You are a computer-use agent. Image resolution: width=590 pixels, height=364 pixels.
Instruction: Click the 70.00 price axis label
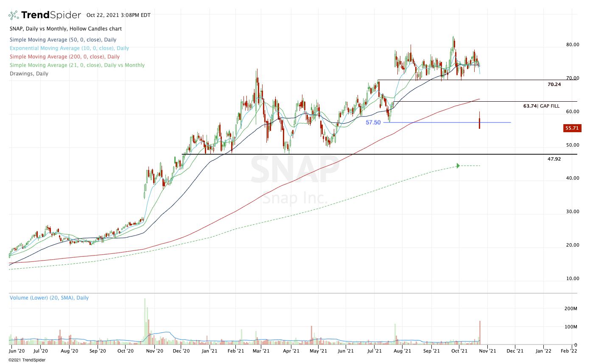tap(573, 78)
